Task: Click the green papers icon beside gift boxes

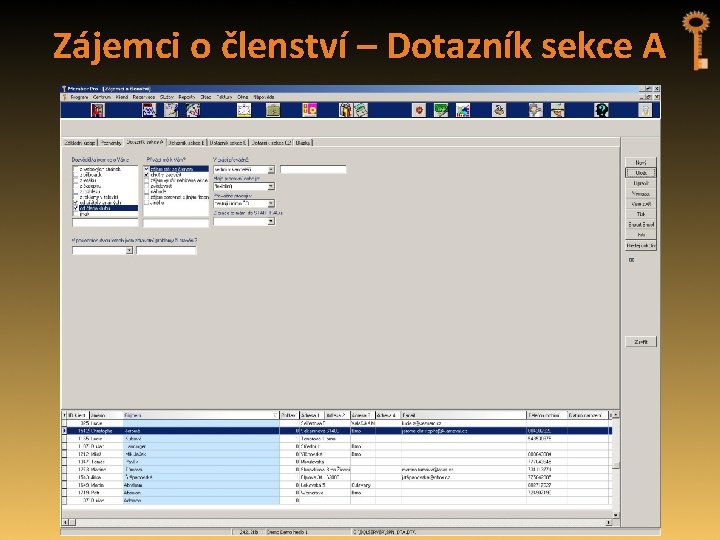Action: pyautogui.click(x=361, y=110)
